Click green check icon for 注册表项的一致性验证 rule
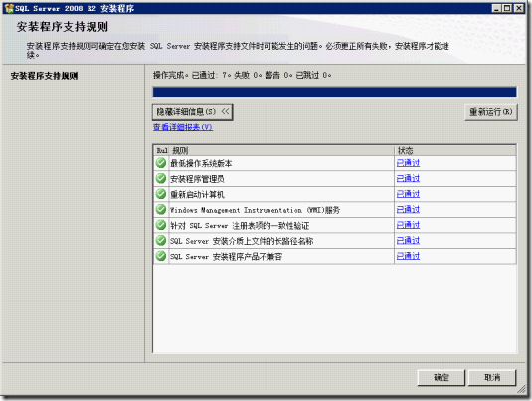This screenshot has height=401, width=532. tap(161, 225)
